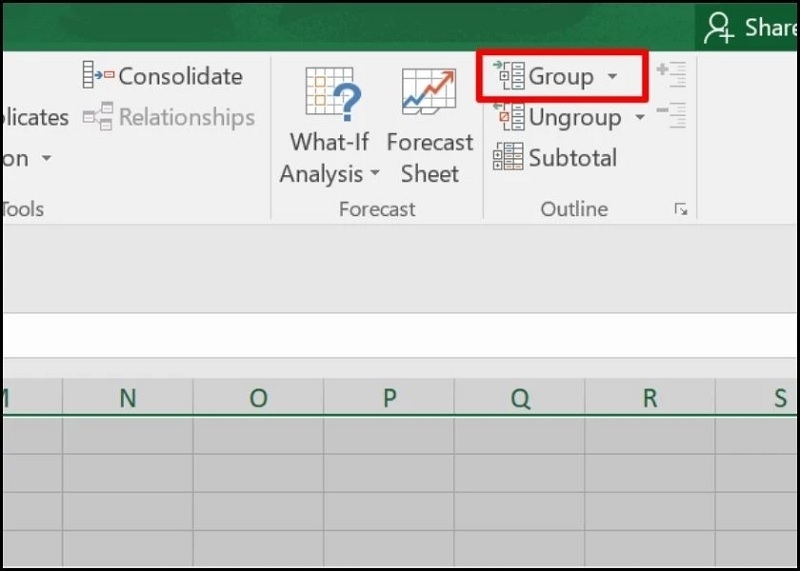The height and width of the screenshot is (571, 800).
Task: Select column Q header
Action: pos(520,398)
